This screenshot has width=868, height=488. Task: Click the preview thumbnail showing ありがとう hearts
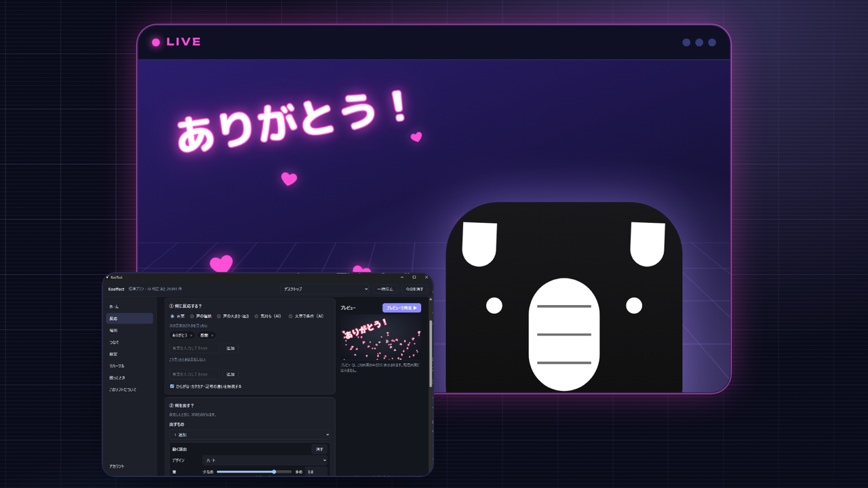pyautogui.click(x=380, y=338)
